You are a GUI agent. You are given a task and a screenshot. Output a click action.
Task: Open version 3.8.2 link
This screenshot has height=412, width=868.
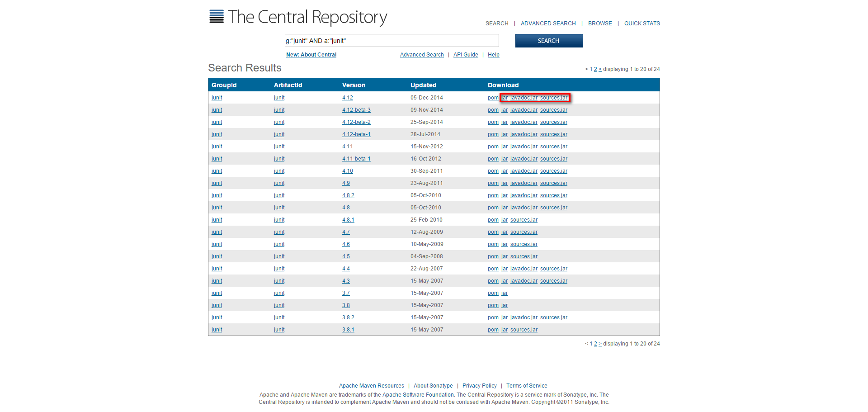point(348,317)
